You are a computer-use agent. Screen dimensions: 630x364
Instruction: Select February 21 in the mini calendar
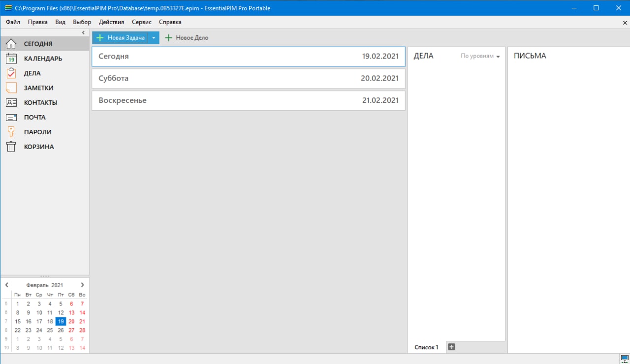tap(82, 322)
